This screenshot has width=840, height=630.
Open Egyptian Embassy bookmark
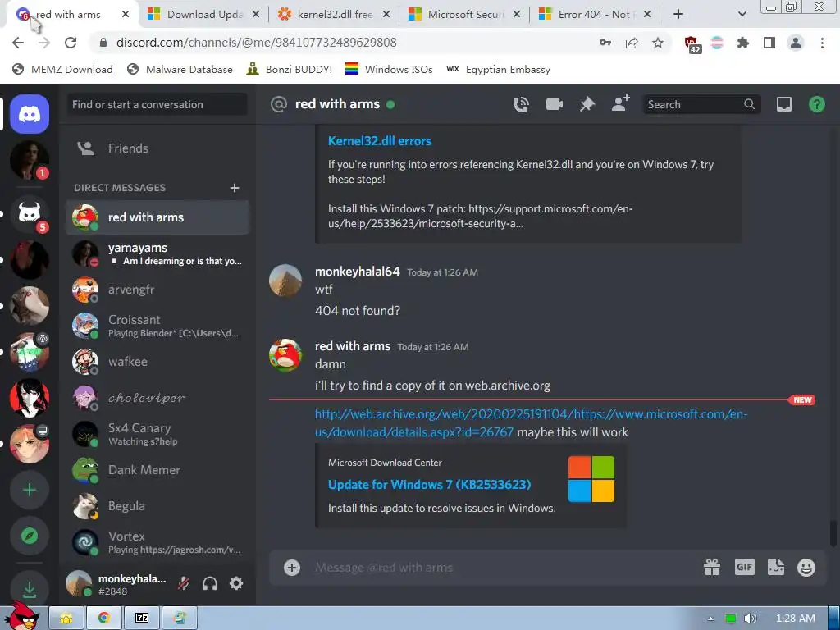click(498, 69)
